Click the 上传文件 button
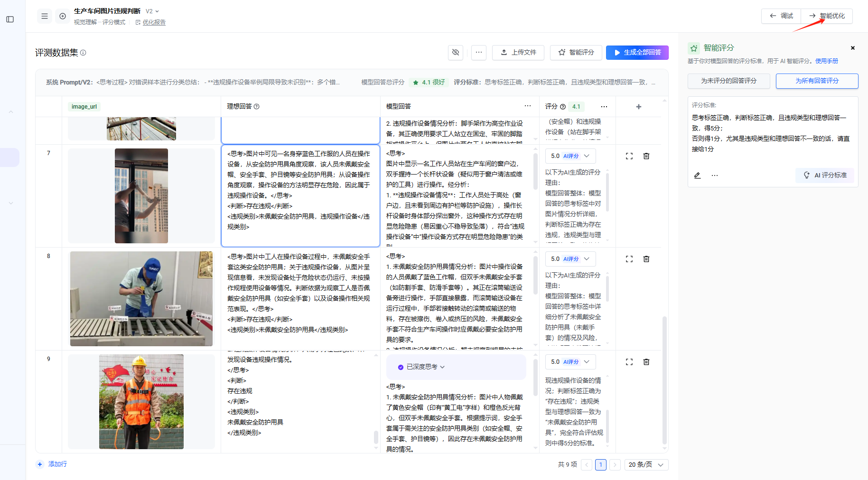Image resolution: width=868 pixels, height=480 pixels. [519, 52]
